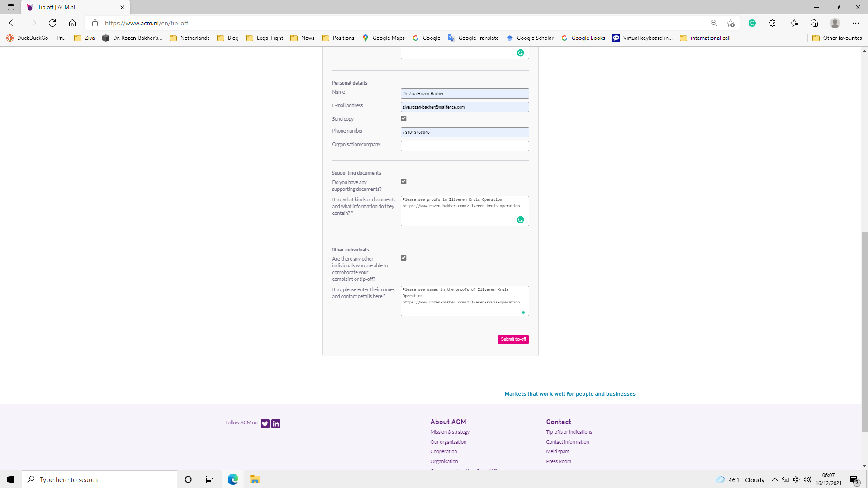The image size is (868, 488).
Task: Open File Explorer from the taskbar
Action: pos(255,479)
